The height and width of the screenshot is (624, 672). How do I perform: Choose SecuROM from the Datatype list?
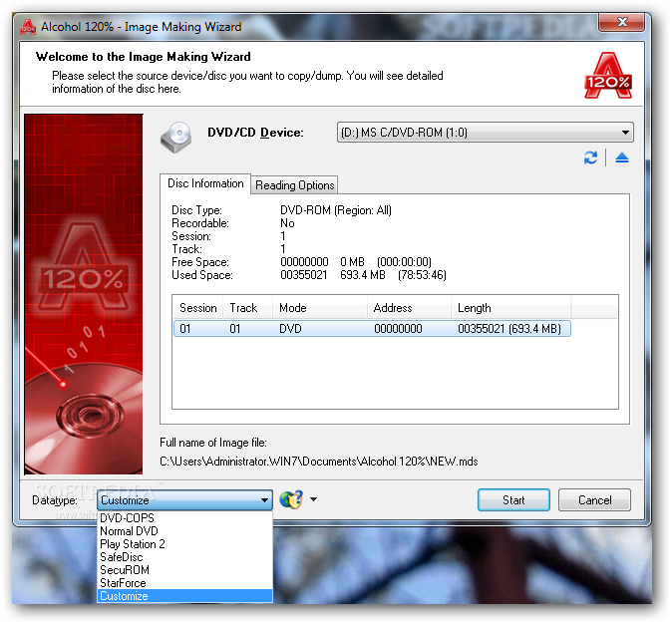[184, 570]
